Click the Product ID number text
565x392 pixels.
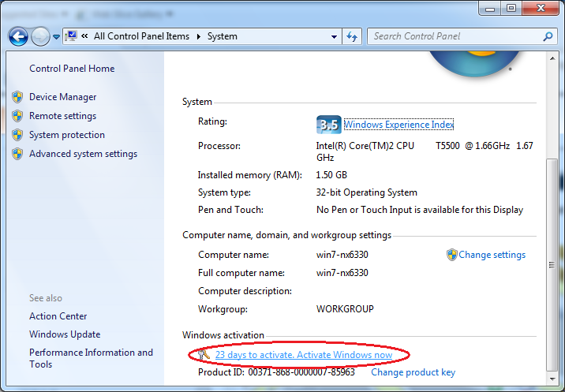click(x=301, y=372)
